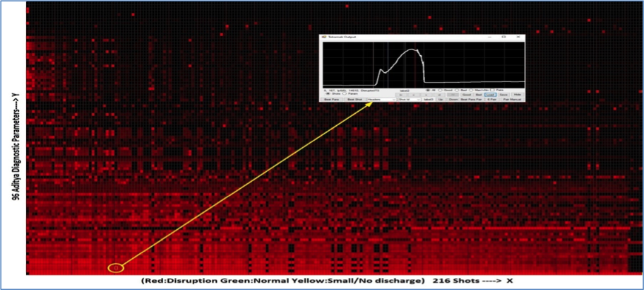Click the Tokamak Output title bar
The height and width of the screenshot is (290, 644).
click(422, 37)
